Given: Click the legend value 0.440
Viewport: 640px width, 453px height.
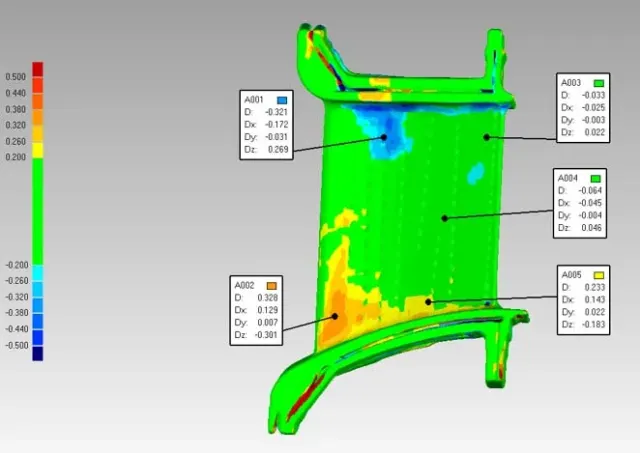Looking at the screenshot, I should (x=16, y=93).
